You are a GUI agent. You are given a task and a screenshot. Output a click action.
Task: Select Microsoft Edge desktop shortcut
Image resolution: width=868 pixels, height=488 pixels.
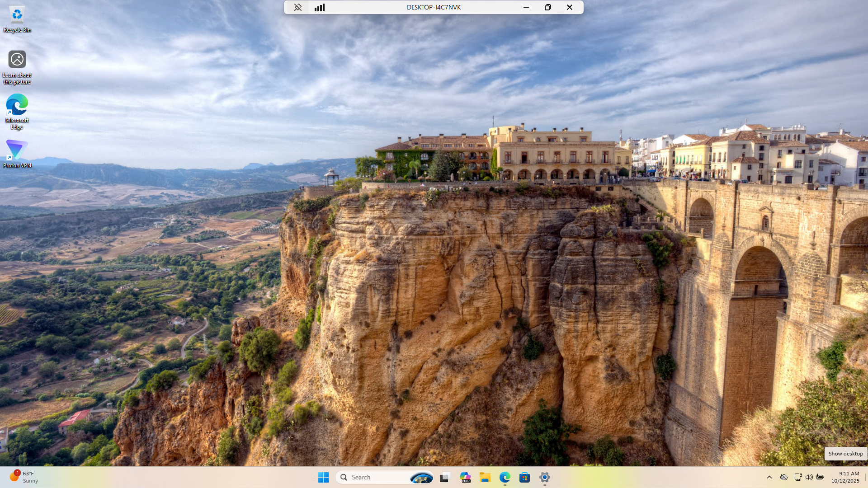coord(17,105)
